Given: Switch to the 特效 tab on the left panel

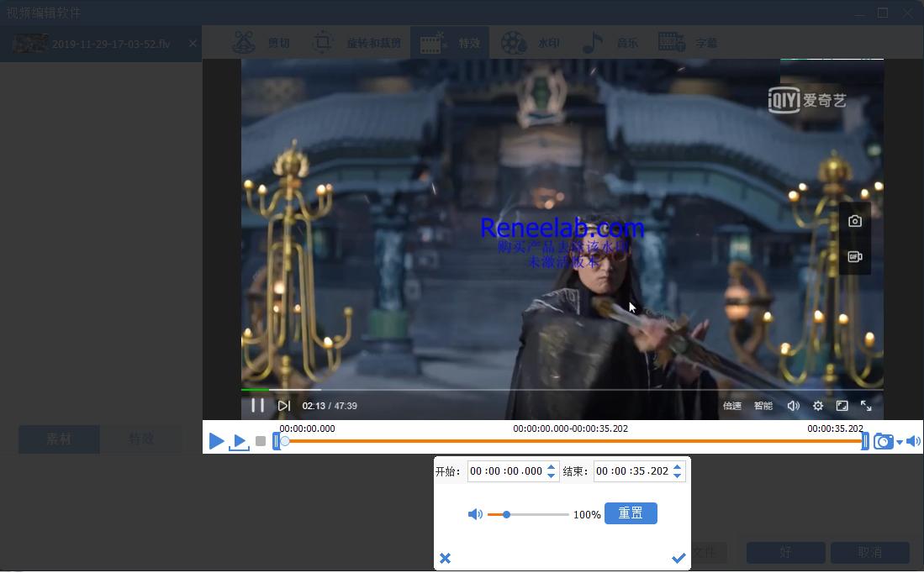Looking at the screenshot, I should point(141,439).
